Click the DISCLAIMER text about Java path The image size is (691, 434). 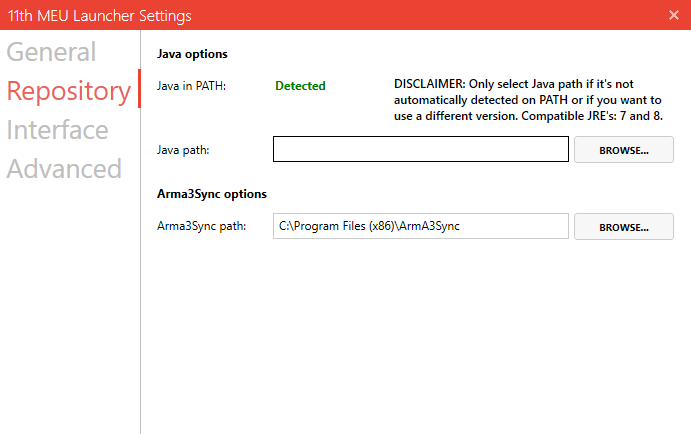pos(528,100)
